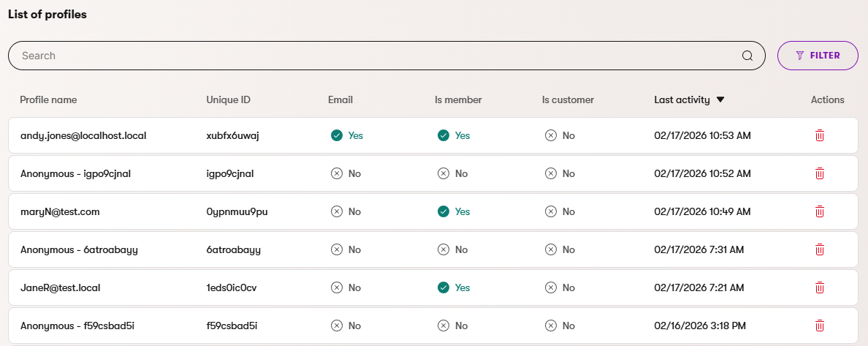This screenshot has width=868, height=346.
Task: Click timestamp 02/17/2026 7:21 AM
Action: pos(699,287)
